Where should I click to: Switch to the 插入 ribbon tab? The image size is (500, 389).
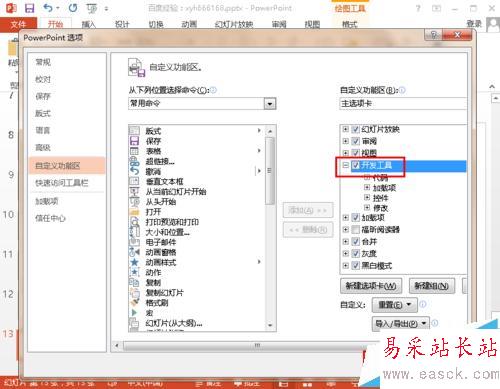point(88,24)
